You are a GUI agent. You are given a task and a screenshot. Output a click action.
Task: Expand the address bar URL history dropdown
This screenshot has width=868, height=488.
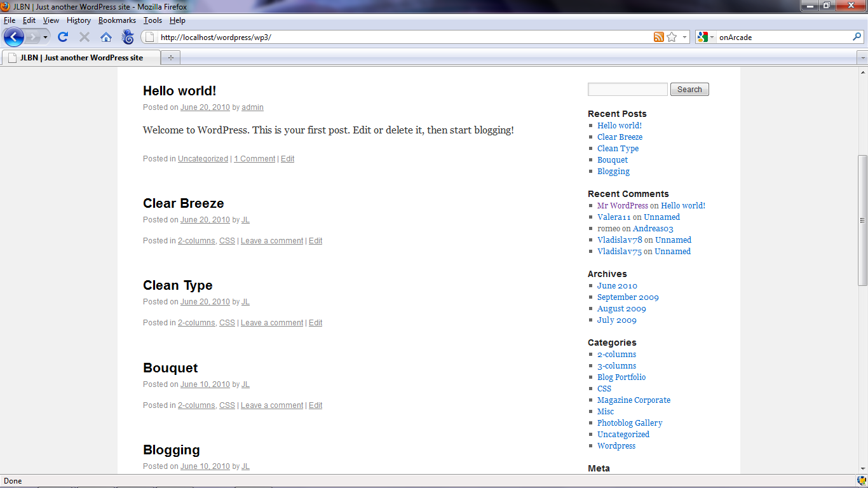tap(684, 37)
